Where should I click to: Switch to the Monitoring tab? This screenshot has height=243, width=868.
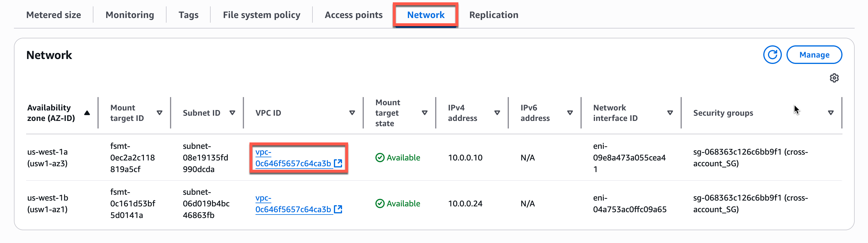(129, 15)
